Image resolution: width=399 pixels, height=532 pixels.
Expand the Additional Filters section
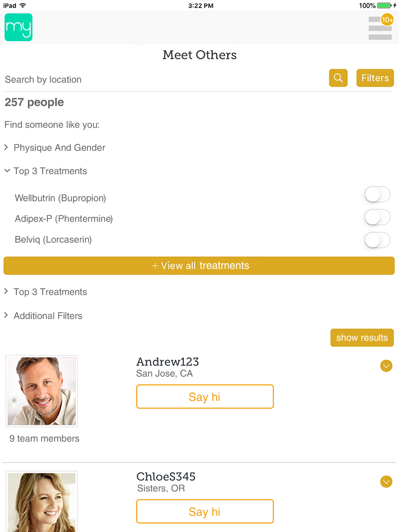coord(48,316)
